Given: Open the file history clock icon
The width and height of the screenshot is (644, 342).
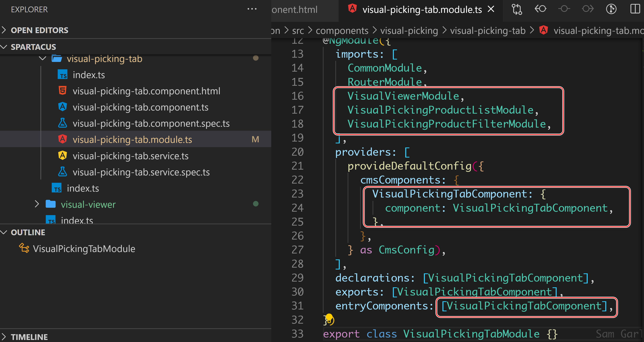Looking at the screenshot, I should [611, 9].
